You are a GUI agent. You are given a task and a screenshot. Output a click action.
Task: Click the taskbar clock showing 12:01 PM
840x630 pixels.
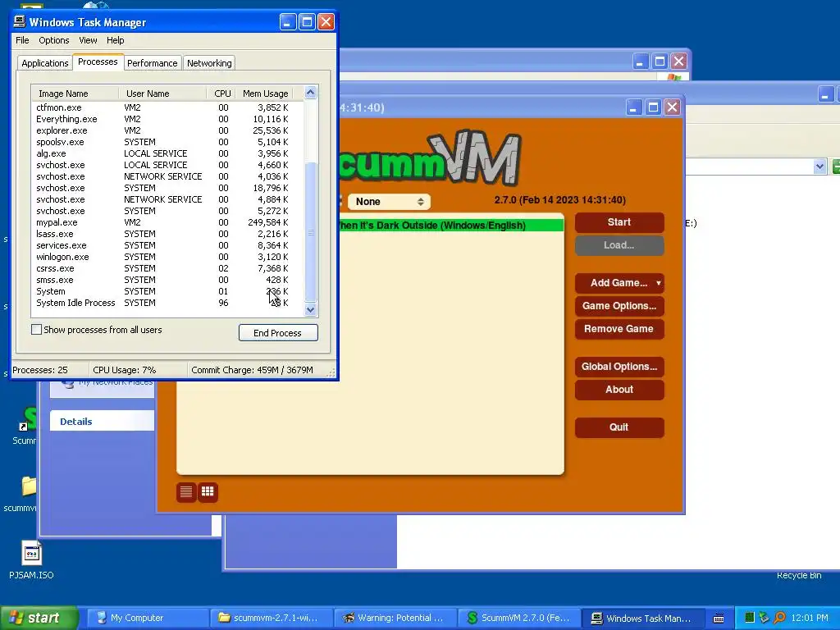810,618
